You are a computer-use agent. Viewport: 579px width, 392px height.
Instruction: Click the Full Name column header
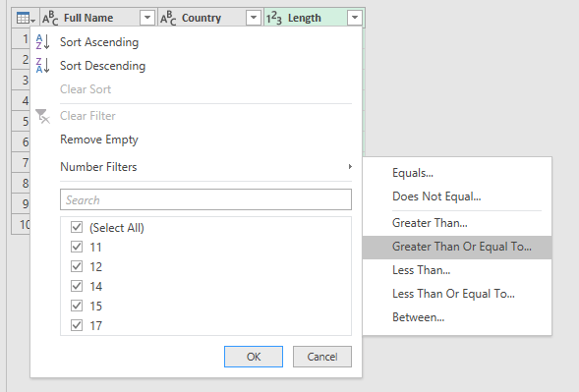(99, 18)
